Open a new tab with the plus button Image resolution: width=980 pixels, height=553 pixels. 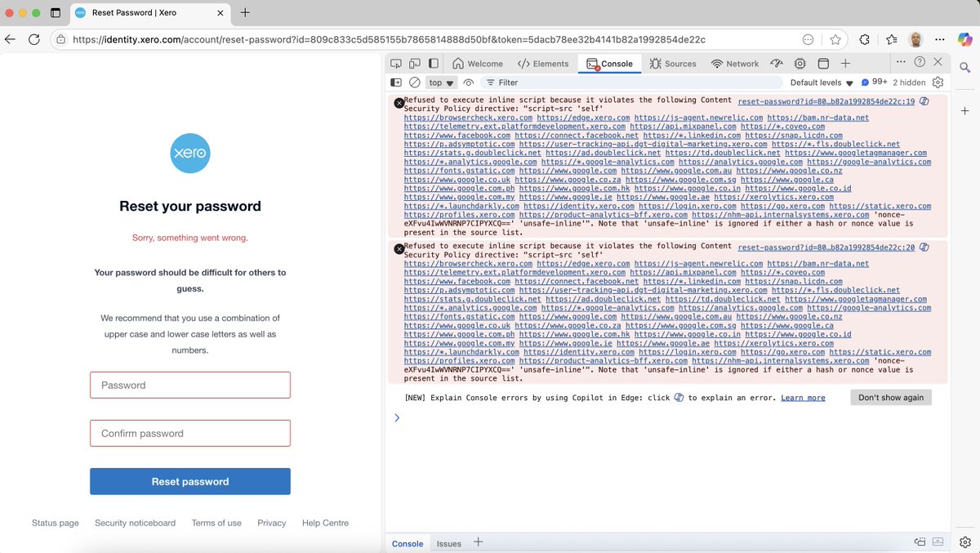coord(245,12)
